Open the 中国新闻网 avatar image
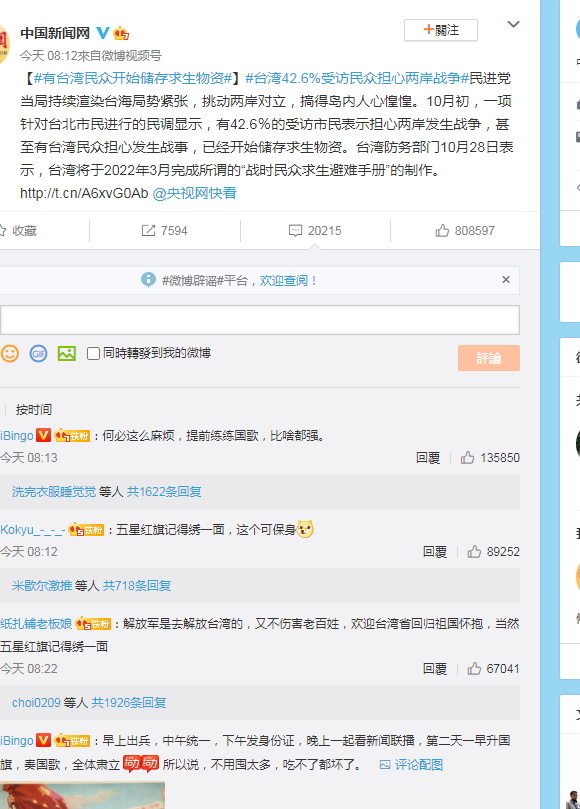The height and width of the screenshot is (809, 580). tap(3, 43)
